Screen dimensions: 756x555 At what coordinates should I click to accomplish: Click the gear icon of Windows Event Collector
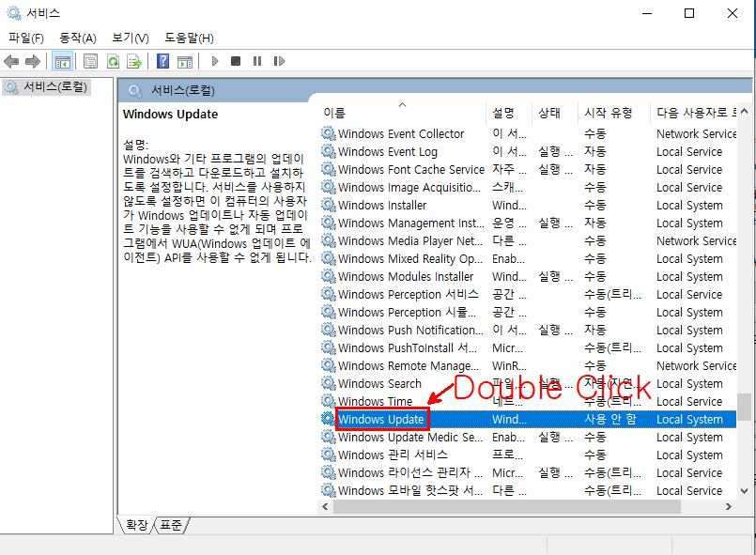329,133
